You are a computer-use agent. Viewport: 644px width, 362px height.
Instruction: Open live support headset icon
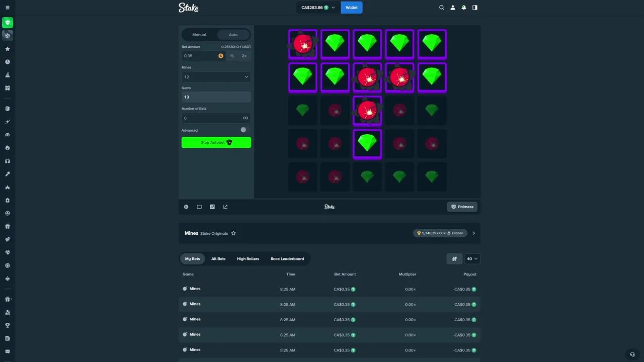pyautogui.click(x=632, y=354)
